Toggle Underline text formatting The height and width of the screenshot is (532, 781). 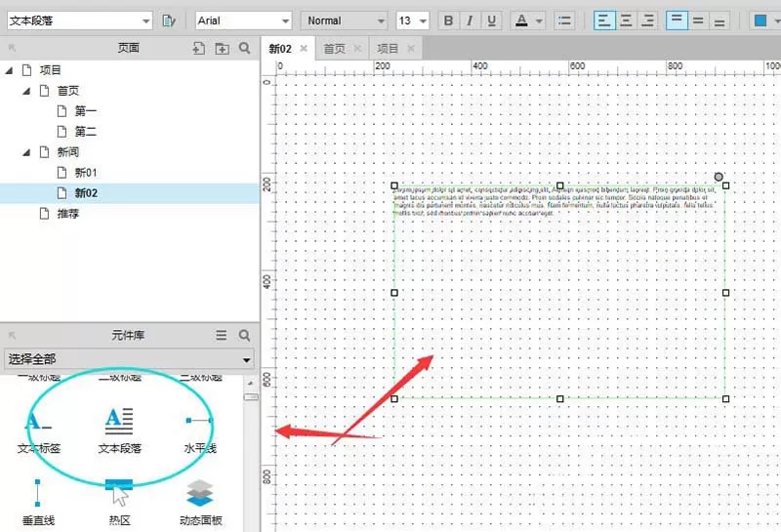click(x=492, y=20)
